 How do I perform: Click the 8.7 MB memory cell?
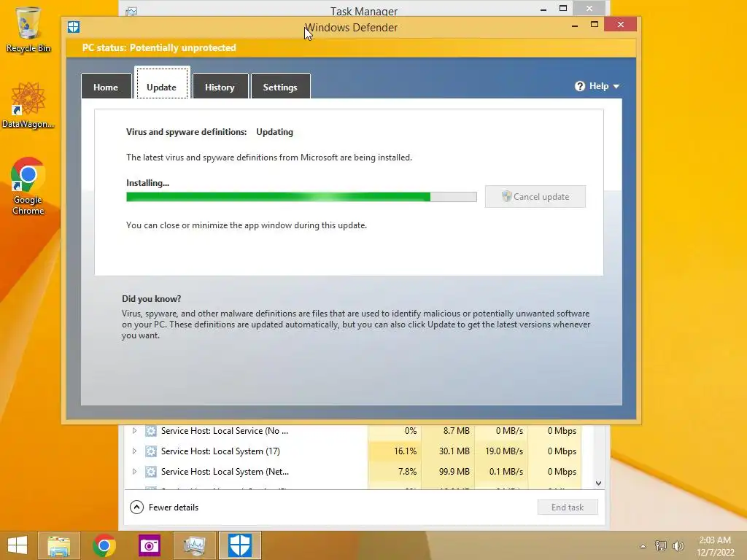[448, 431]
